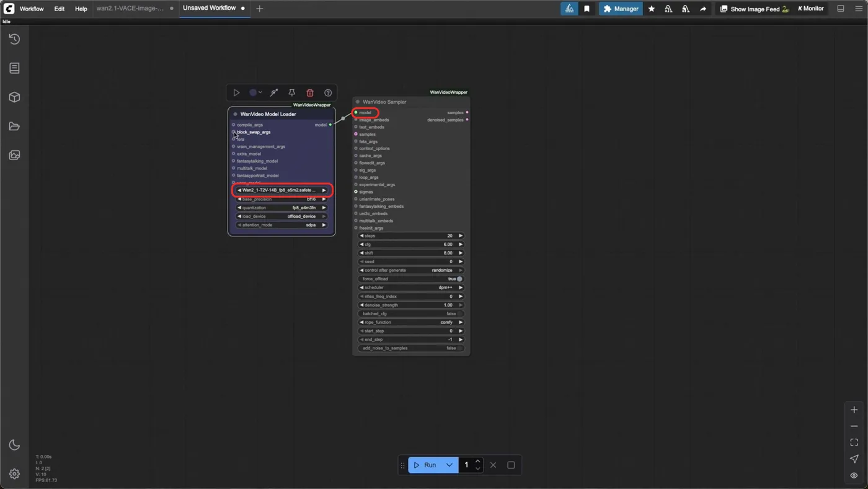
Task: Click the block_swap_args input slot
Action: pos(234,132)
